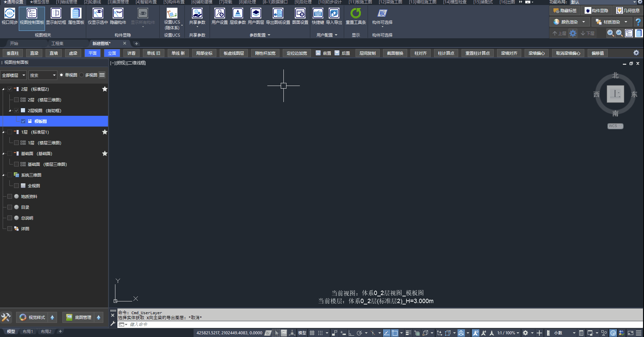Open the 属性面板 properties panel icon

76,16
